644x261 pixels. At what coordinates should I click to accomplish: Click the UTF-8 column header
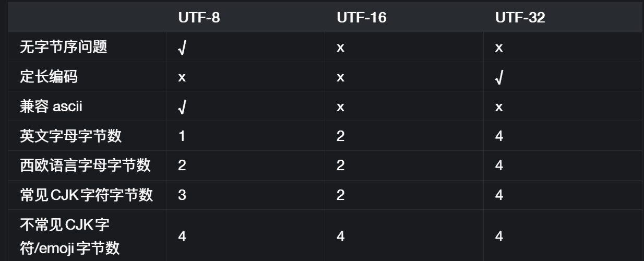coord(199,18)
